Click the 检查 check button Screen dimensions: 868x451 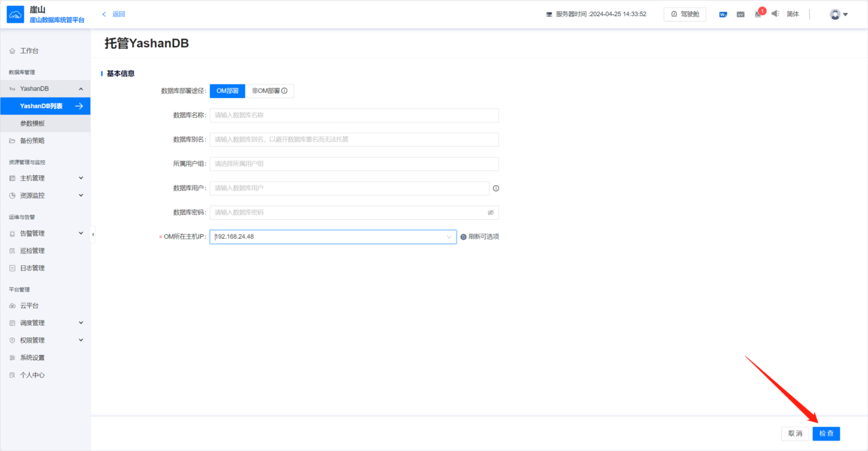click(826, 434)
